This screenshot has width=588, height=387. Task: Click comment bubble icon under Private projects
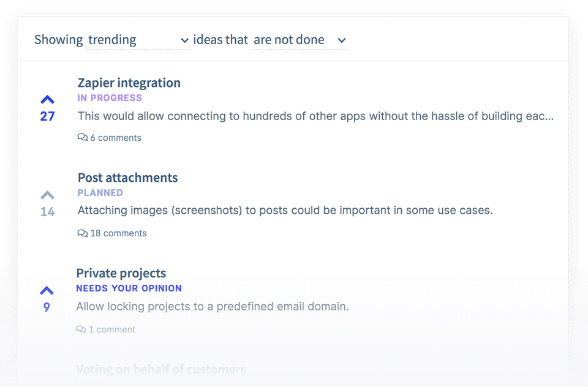[81, 329]
